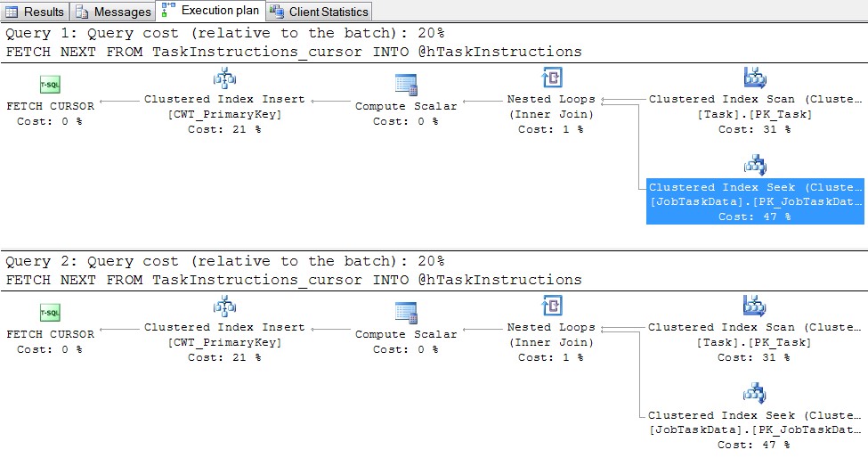Click Query 2 Nested Loops icon
The height and width of the screenshot is (458, 868).
click(x=551, y=306)
